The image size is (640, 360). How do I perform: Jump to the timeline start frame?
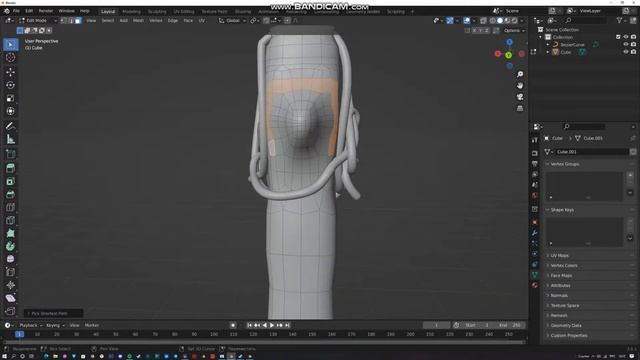pyautogui.click(x=249, y=325)
